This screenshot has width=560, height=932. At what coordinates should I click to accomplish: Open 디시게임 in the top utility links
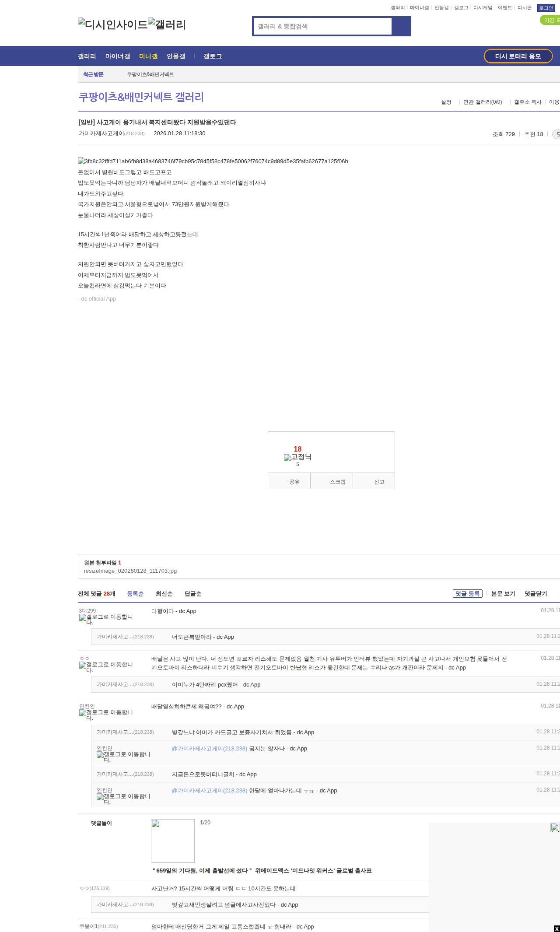pyautogui.click(x=483, y=8)
